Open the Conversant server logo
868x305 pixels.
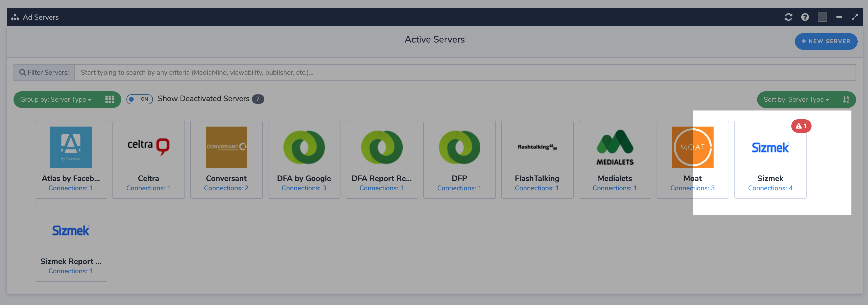(x=226, y=147)
